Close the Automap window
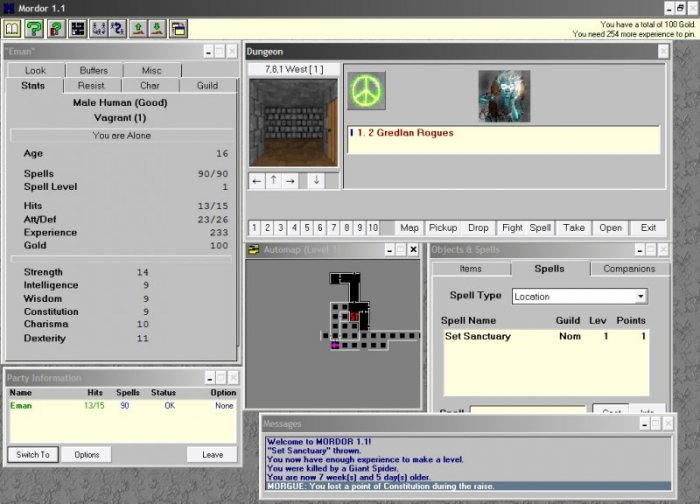The height and width of the screenshot is (504, 700). pyautogui.click(x=413, y=250)
